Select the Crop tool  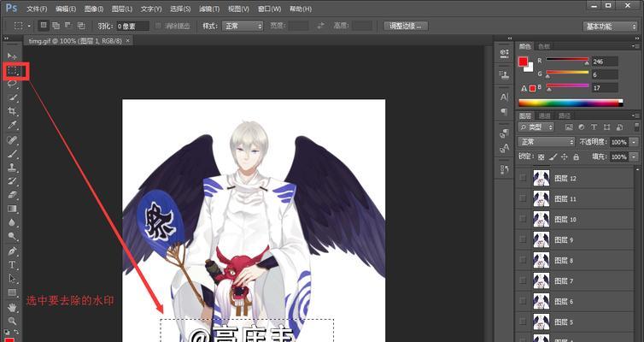coord(12,111)
